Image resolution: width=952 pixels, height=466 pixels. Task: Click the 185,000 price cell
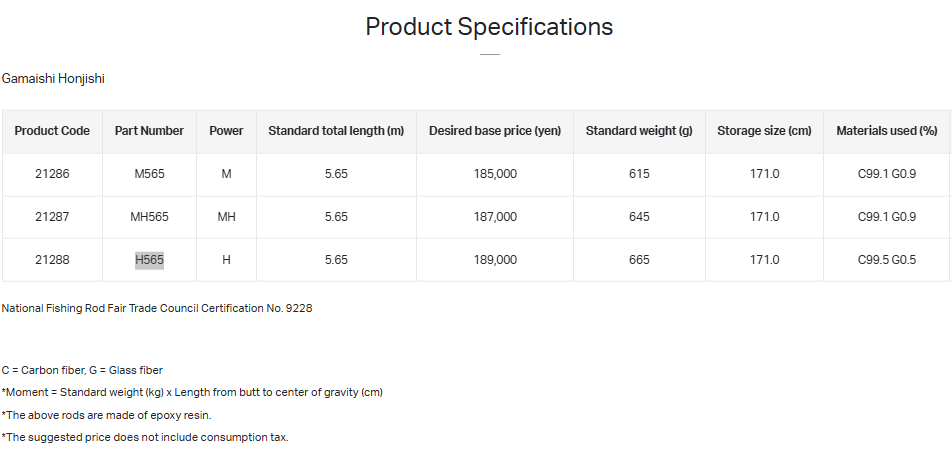click(495, 174)
